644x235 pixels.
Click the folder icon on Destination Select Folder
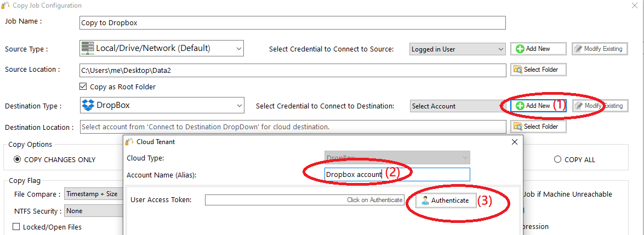tap(518, 127)
